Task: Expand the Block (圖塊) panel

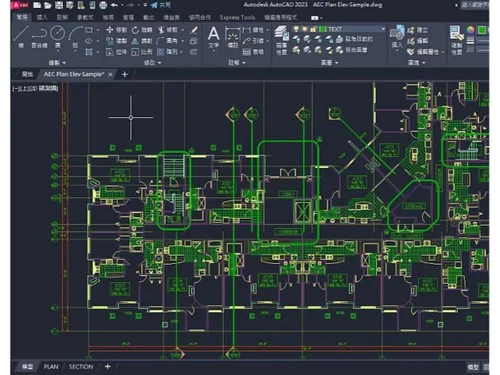Action: [416, 63]
